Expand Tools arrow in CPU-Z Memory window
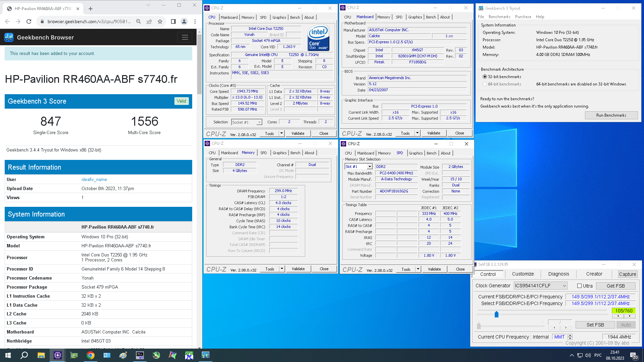Image resolution: width=644 pixels, height=362 pixels. pyautogui.click(x=282, y=269)
